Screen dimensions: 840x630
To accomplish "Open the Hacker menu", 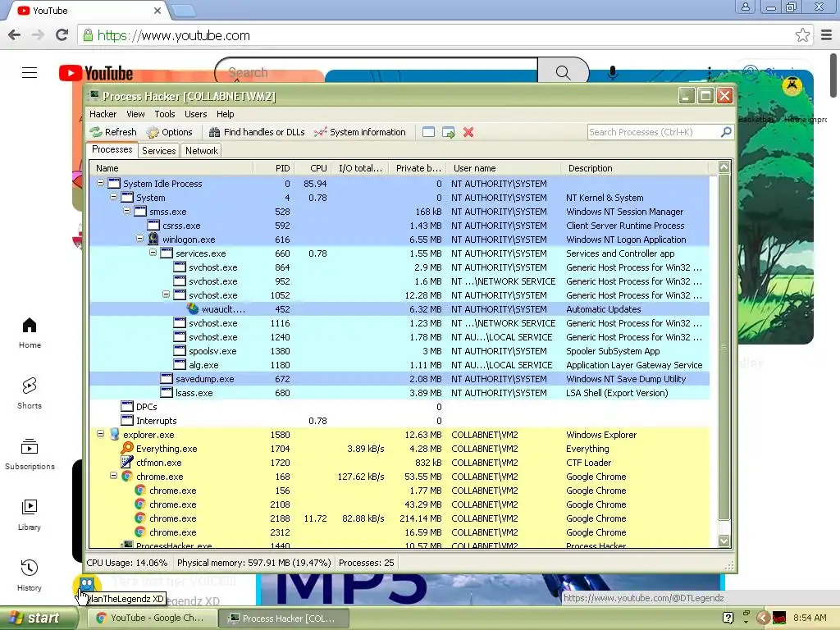I will 103,114.
